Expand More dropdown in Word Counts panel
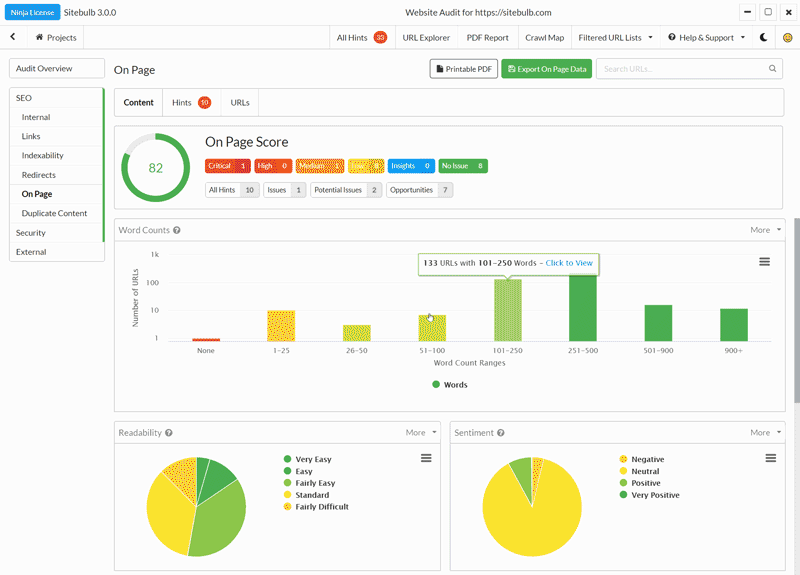Viewport: 800px width, 575px height. point(765,230)
